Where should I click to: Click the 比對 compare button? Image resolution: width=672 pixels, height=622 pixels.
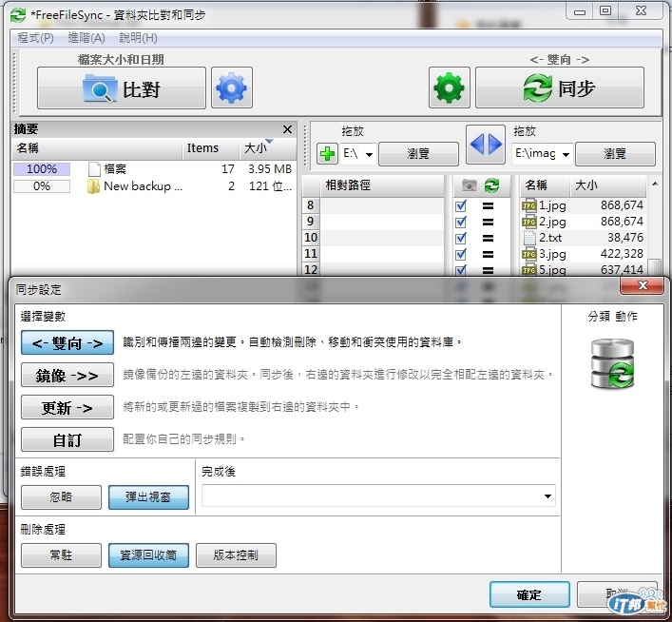(x=122, y=88)
